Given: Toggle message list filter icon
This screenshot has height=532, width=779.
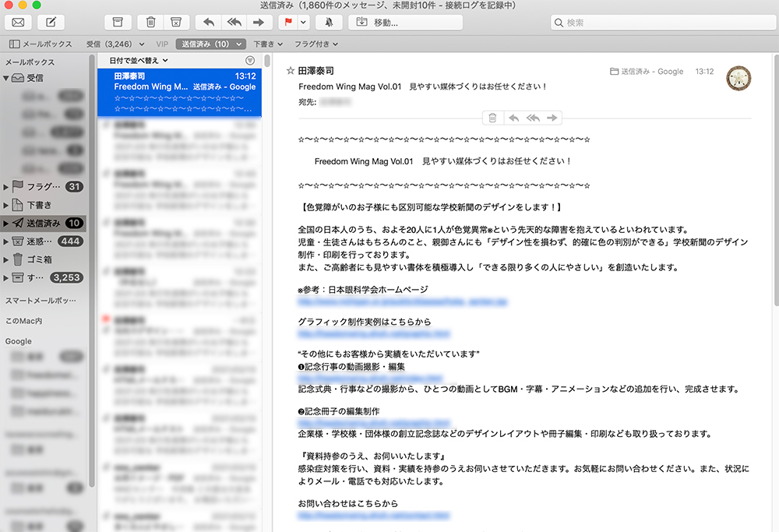Looking at the screenshot, I should click(x=250, y=60).
